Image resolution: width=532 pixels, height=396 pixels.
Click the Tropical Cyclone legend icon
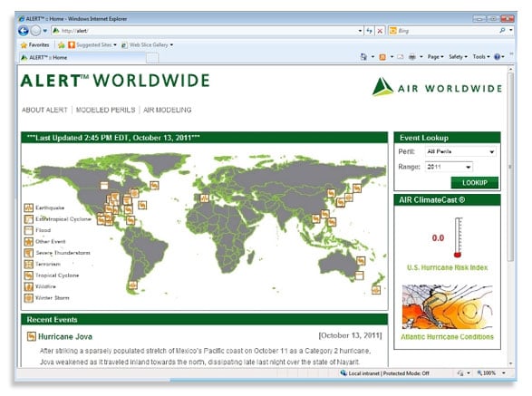click(x=28, y=275)
